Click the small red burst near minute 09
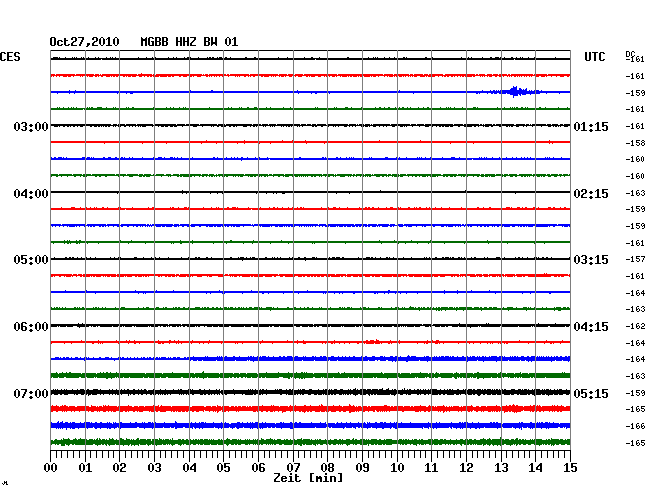 click(372, 342)
